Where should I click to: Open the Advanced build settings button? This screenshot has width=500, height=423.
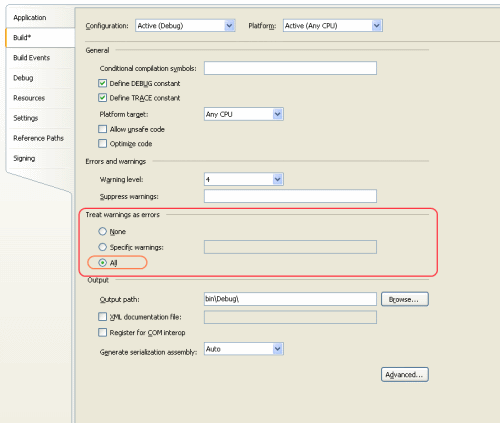click(x=405, y=375)
